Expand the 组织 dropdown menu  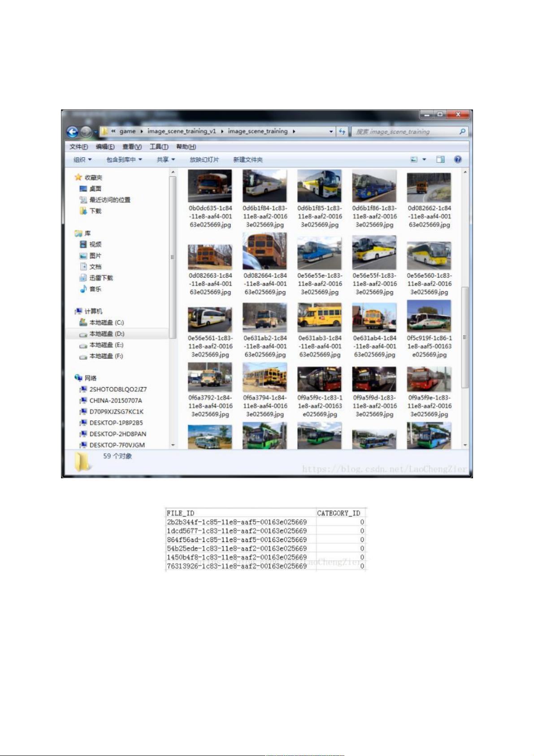(82, 160)
